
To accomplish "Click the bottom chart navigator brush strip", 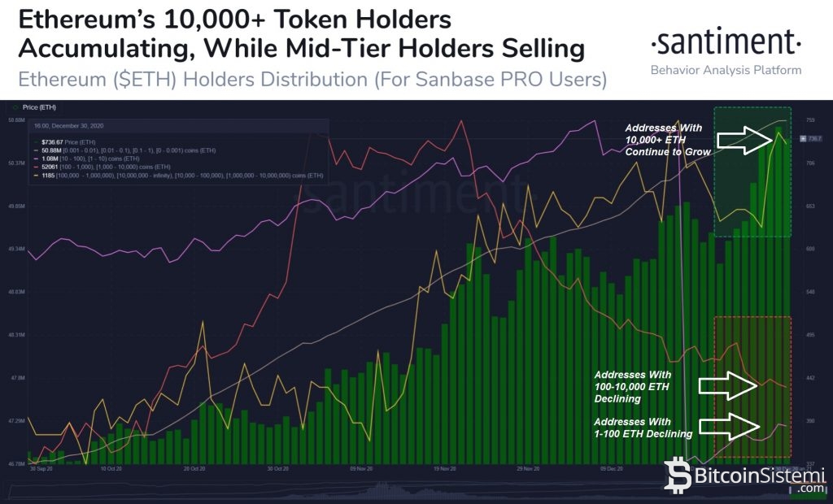I will click(407, 489).
